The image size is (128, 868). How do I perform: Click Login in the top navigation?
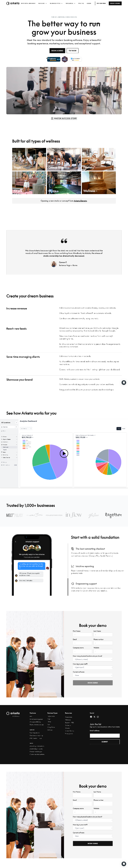coord(89,3)
